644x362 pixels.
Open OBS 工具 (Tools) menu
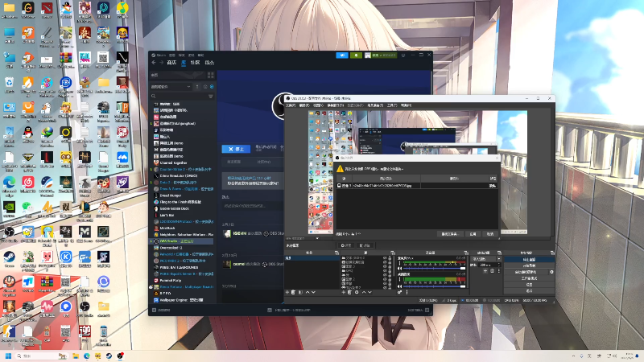tap(391, 105)
